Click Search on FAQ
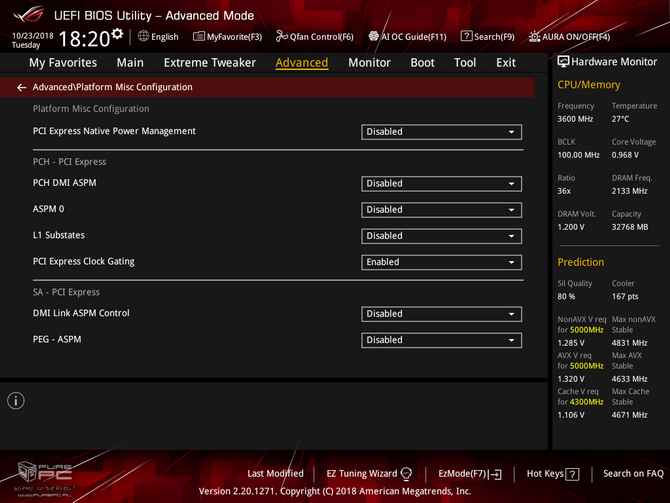The height and width of the screenshot is (503, 670). pos(633,474)
